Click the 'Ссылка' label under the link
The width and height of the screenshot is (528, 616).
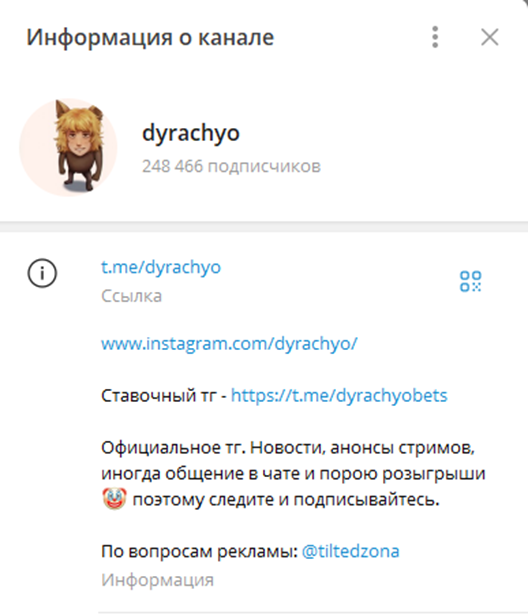(131, 296)
